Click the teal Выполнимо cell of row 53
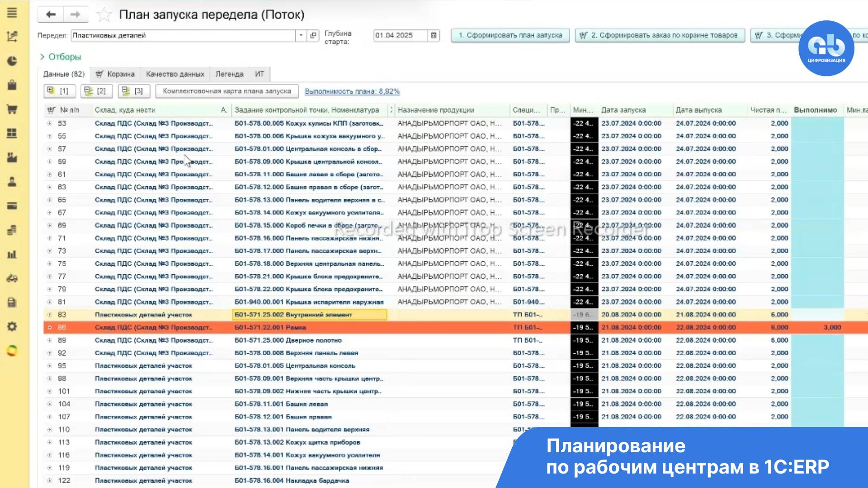 (x=817, y=123)
